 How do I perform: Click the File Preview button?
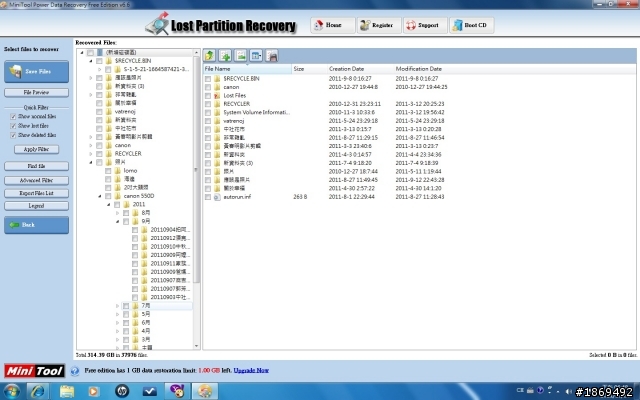click(x=36, y=93)
